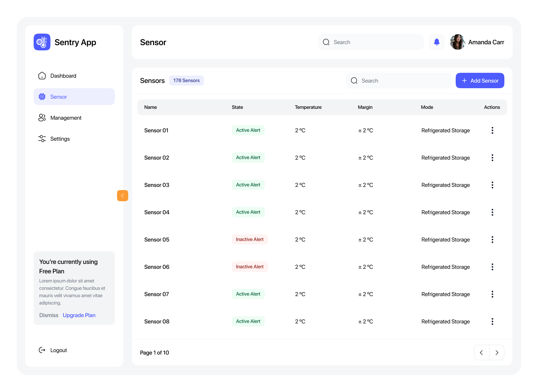The height and width of the screenshot is (392, 538).
Task: Open Settings via the sliders icon
Action: click(x=42, y=139)
